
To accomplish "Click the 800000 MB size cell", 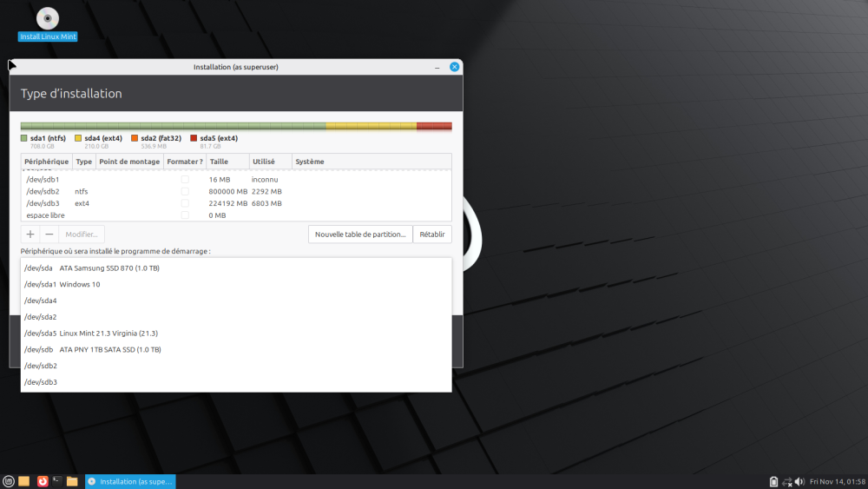I will [228, 192].
